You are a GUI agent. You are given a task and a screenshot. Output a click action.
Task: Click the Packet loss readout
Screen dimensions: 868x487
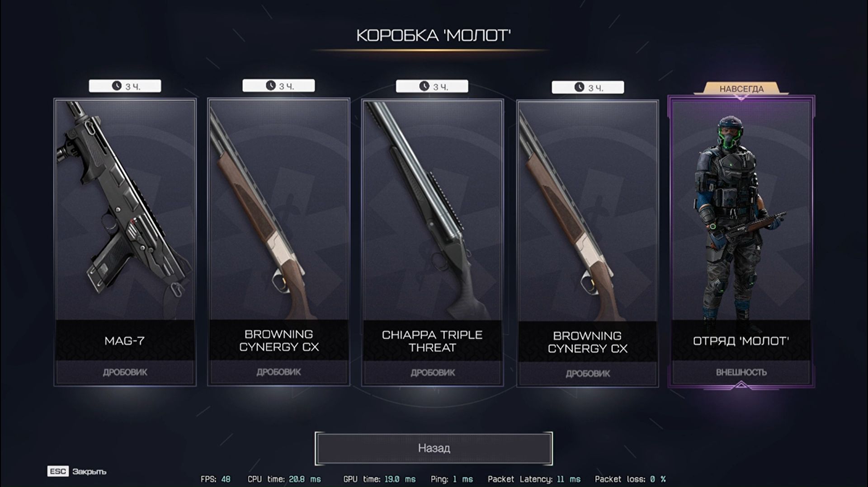[630, 479]
